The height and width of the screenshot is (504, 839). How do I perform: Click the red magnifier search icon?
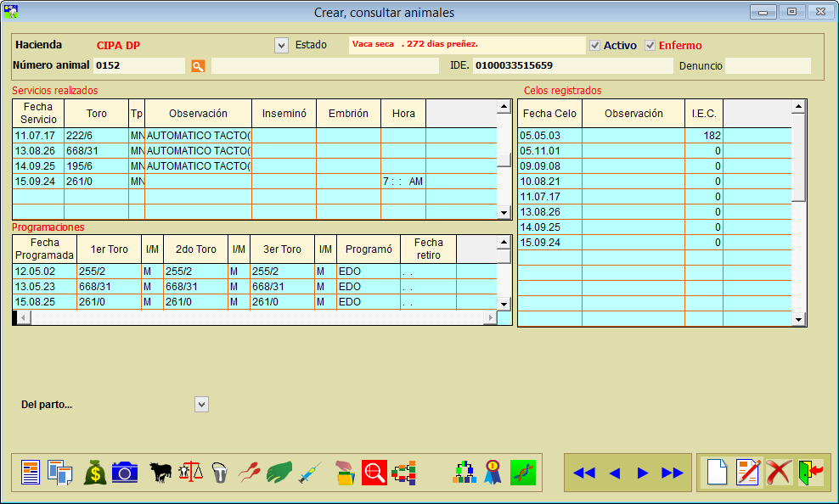point(374,473)
